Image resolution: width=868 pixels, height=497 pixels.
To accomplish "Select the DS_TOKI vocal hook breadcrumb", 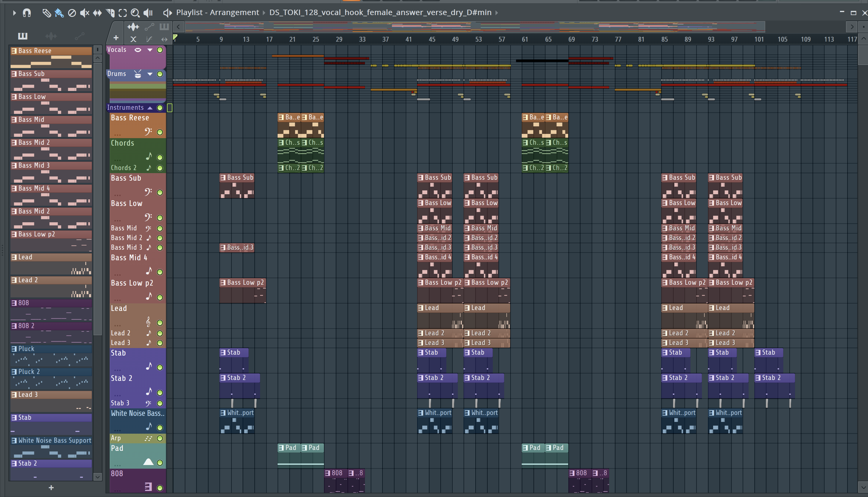I will pyautogui.click(x=380, y=13).
